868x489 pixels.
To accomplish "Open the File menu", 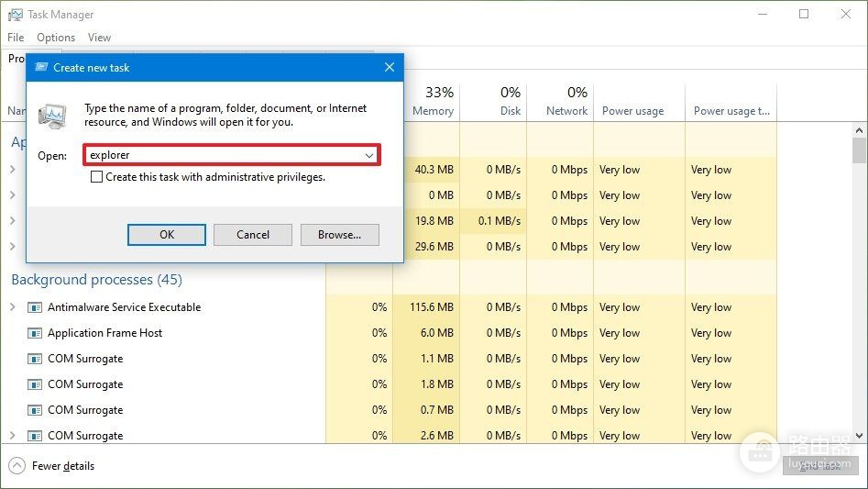I will tap(16, 37).
